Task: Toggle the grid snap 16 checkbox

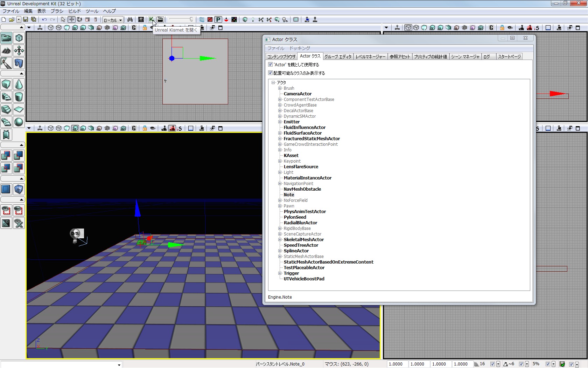Action: (492, 364)
